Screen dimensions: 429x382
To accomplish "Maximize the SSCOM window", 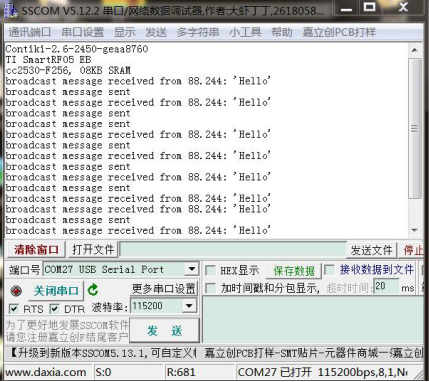I will [x=369, y=7].
